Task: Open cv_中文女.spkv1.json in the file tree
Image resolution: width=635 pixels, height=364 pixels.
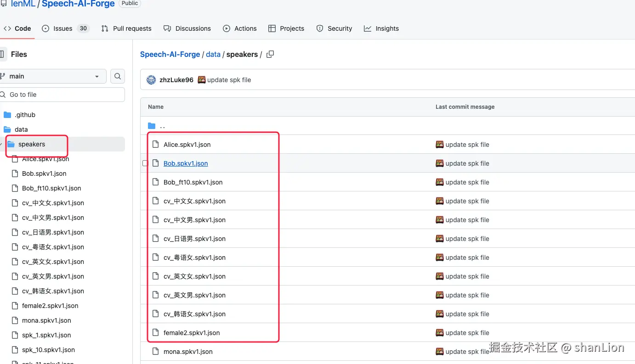Action: pyautogui.click(x=53, y=203)
